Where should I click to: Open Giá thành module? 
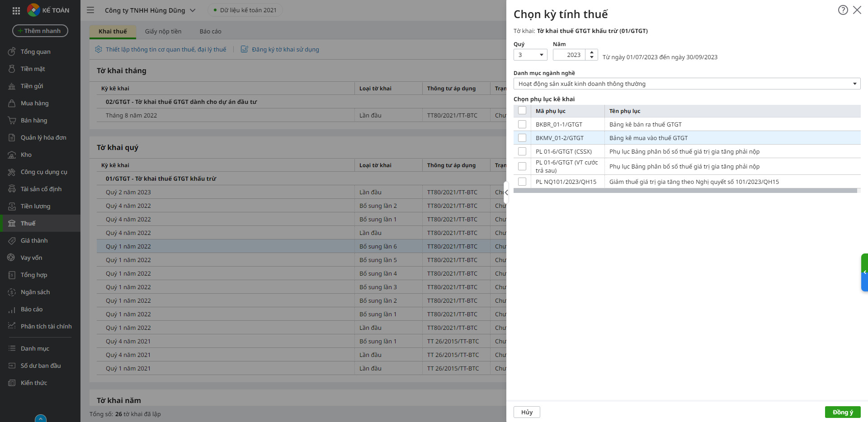tap(40, 240)
